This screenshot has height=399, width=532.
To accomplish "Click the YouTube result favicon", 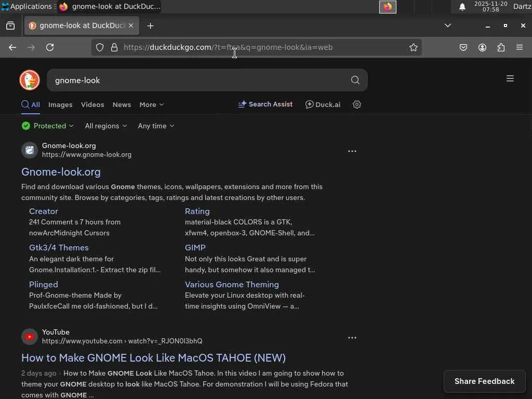I will [30, 337].
